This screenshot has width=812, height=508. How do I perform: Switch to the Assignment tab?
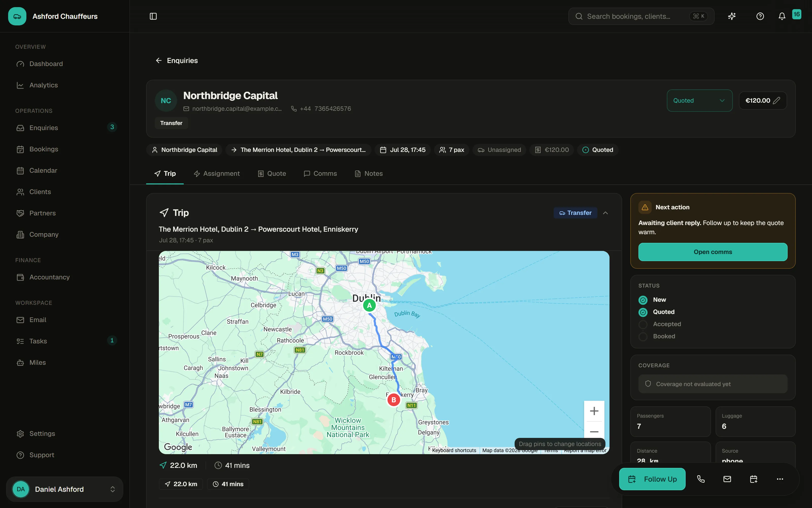click(217, 174)
